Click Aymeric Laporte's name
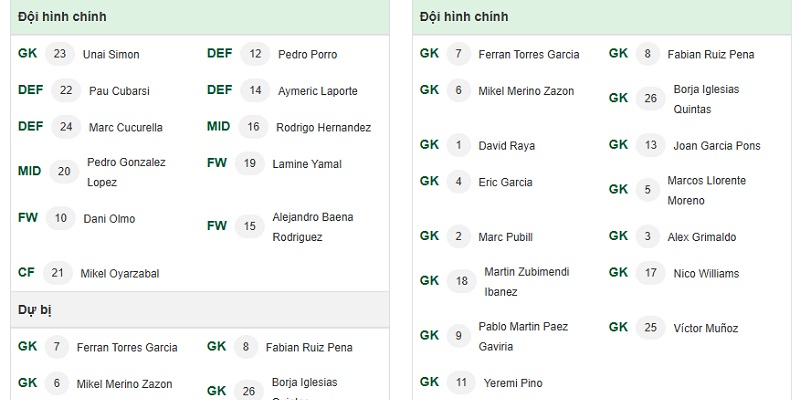The width and height of the screenshot is (800, 400). pyautogui.click(x=317, y=91)
